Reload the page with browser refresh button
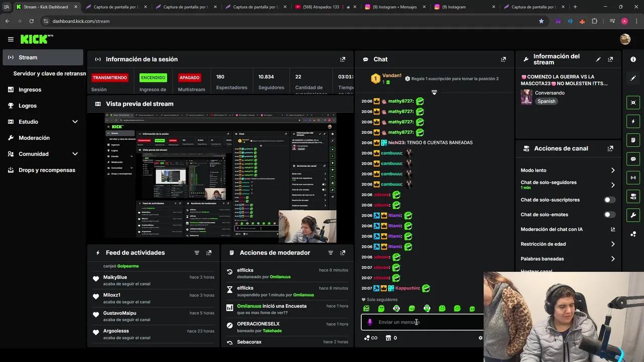644x362 pixels. pos(31,21)
